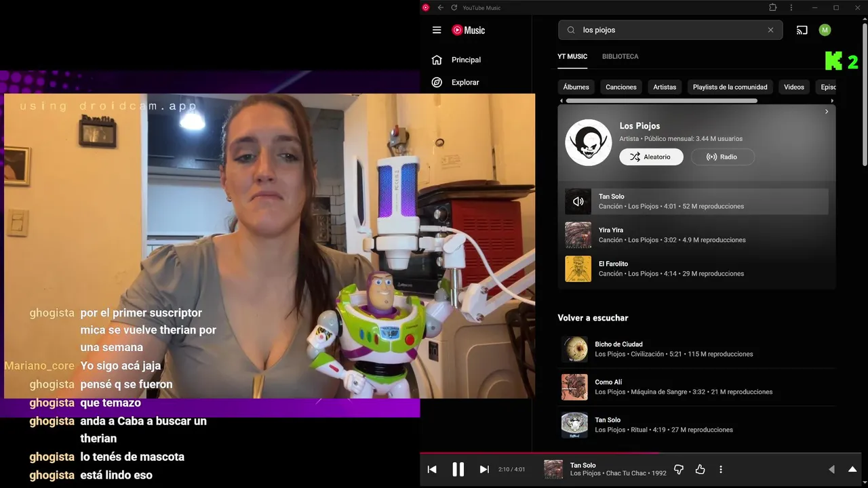The height and width of the screenshot is (488, 868).
Task: Focus the search field containing los piojos
Action: coord(670,30)
